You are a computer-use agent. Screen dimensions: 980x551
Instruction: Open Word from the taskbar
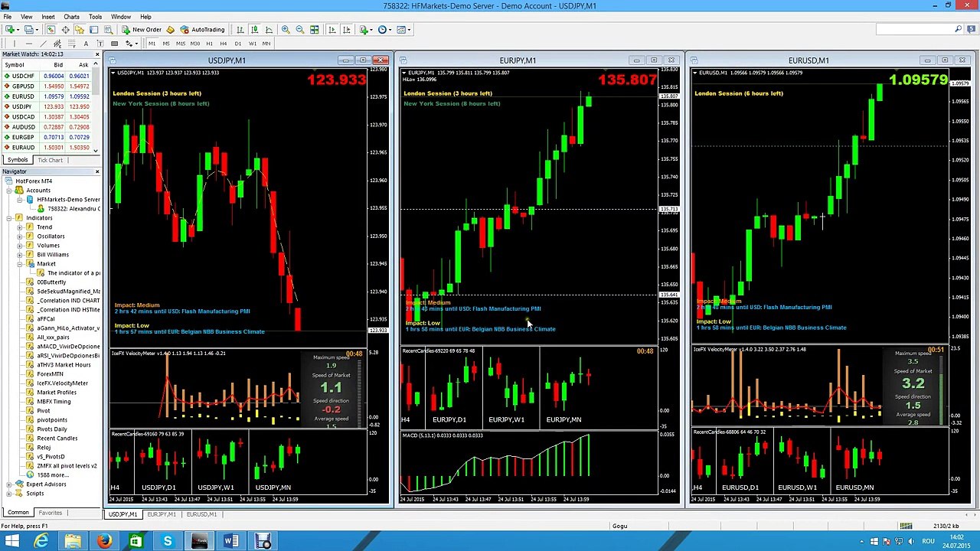[230, 542]
